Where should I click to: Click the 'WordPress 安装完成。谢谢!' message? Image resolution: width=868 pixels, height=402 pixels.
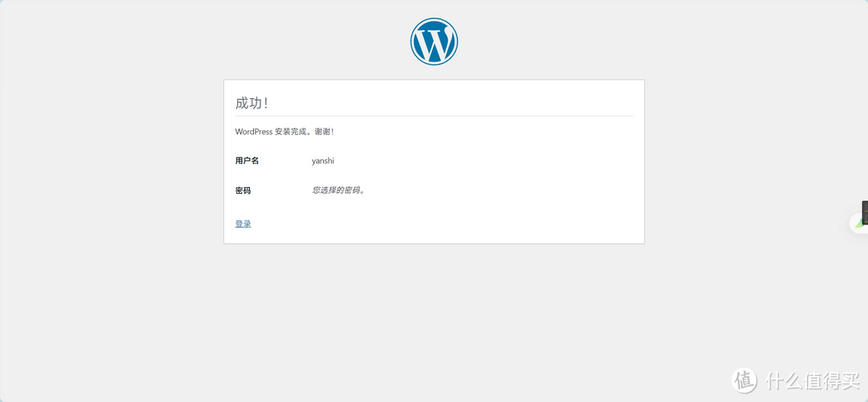point(285,132)
